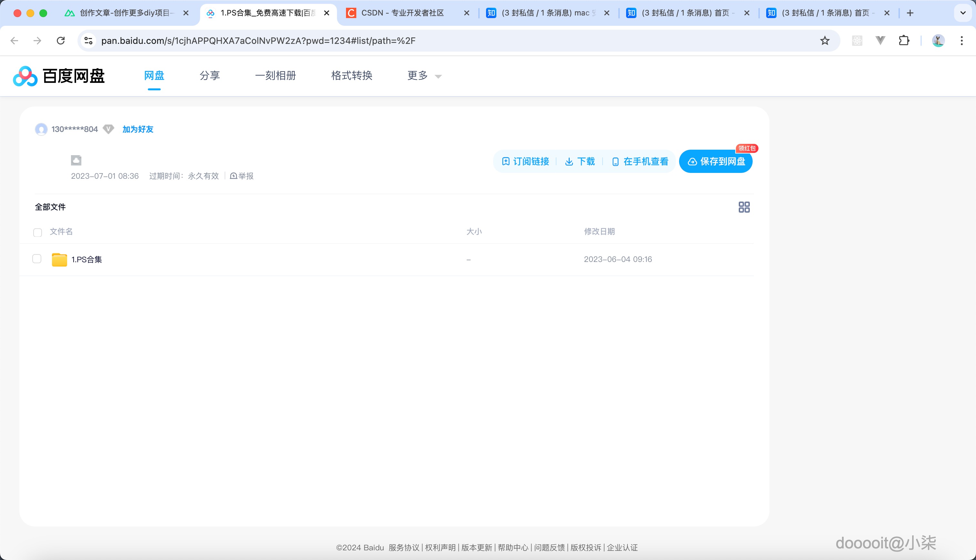Switch to the 分享 tab
Image resolution: width=976 pixels, height=560 pixels.
tap(210, 76)
